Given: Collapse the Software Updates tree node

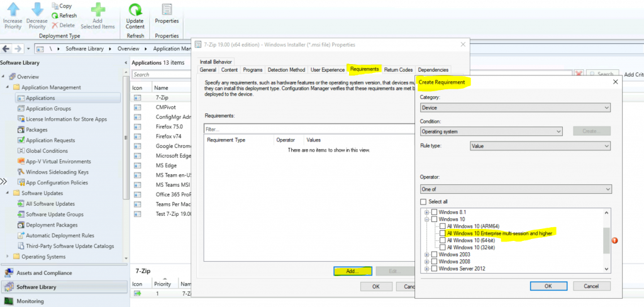Looking at the screenshot, I should click(8, 193).
